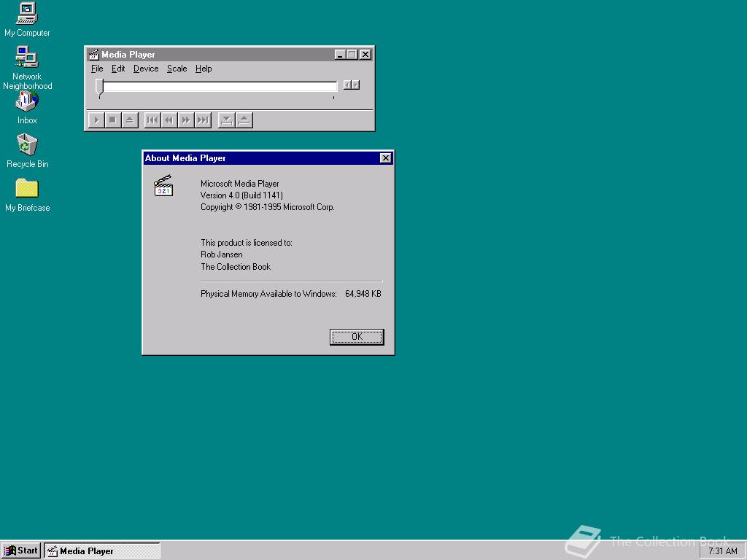Click the 321 clapperboard icon in About dialog

[x=163, y=186]
